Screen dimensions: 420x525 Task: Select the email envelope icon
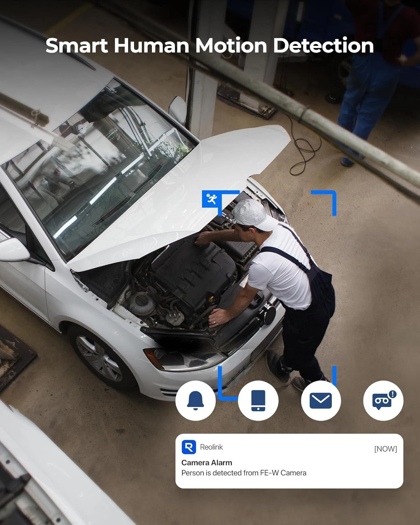[321, 400]
